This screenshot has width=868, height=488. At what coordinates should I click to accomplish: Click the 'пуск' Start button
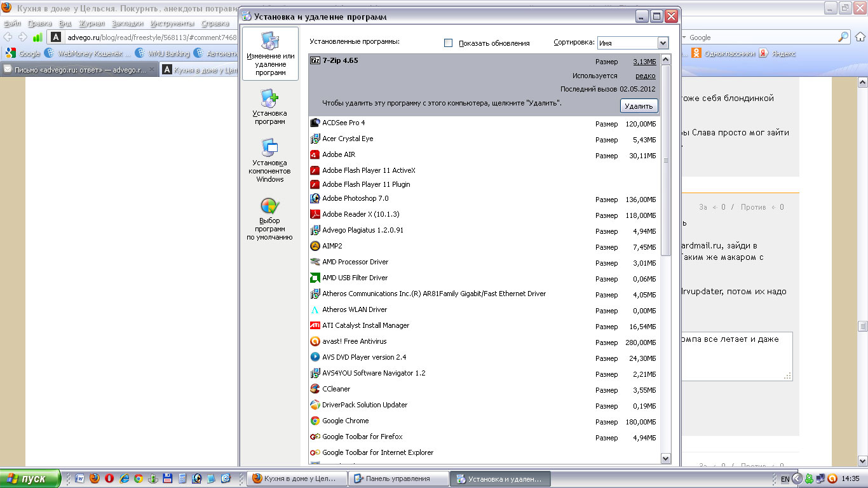31,478
